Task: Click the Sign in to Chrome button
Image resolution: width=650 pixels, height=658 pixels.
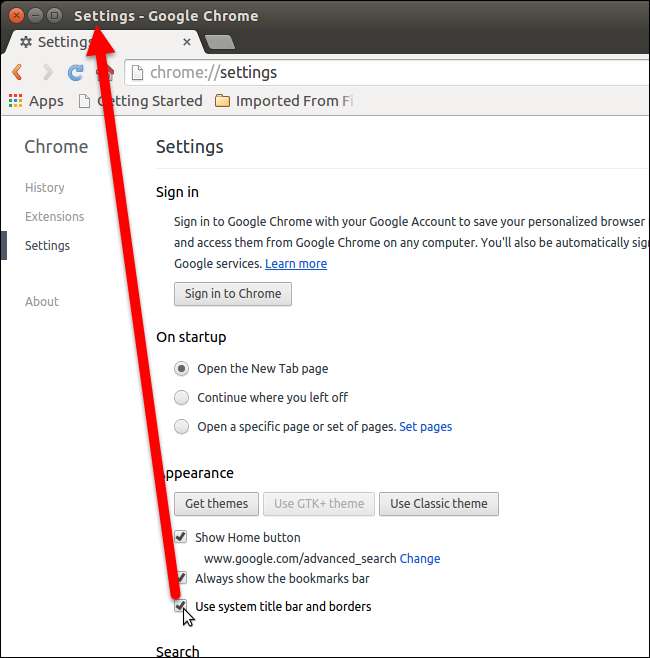Action: click(233, 294)
